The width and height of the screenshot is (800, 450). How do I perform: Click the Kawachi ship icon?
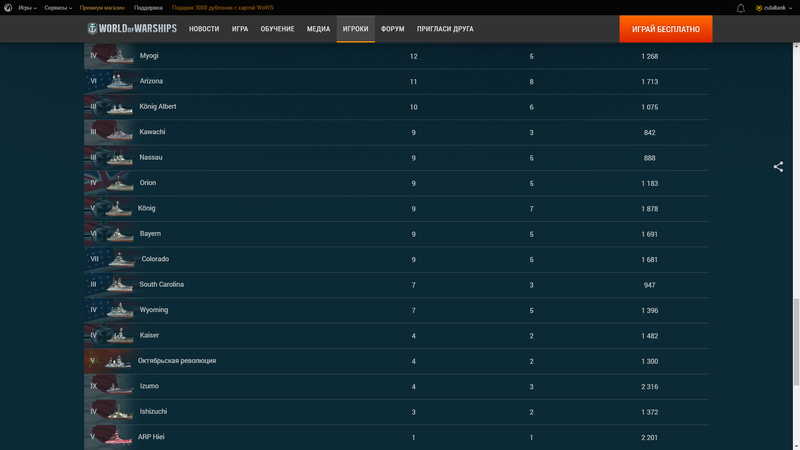(120, 133)
